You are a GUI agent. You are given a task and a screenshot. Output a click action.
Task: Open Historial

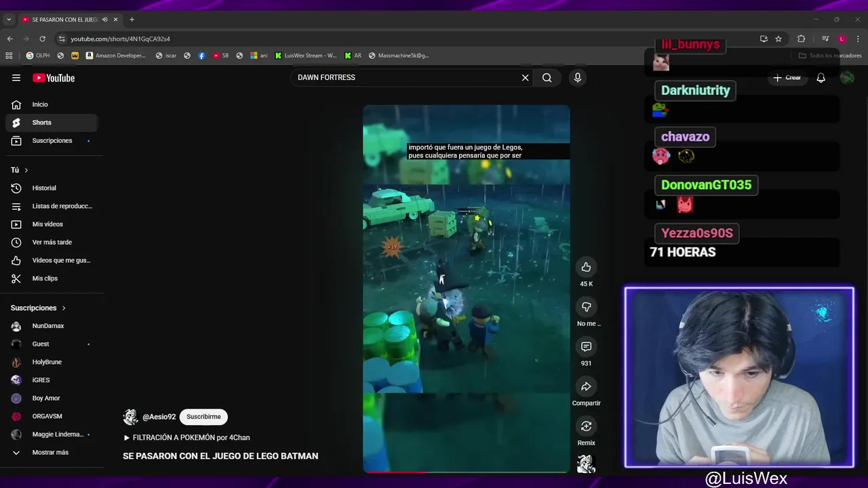pyautogui.click(x=52, y=188)
